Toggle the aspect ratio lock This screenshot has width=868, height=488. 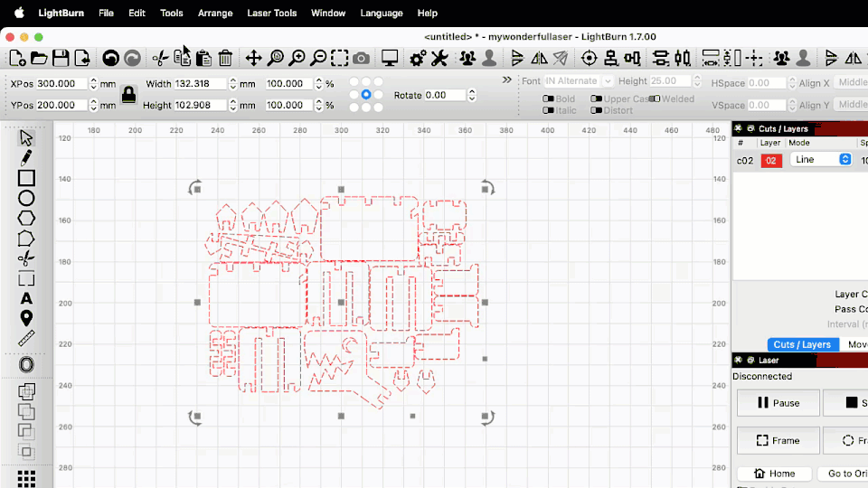[128, 94]
